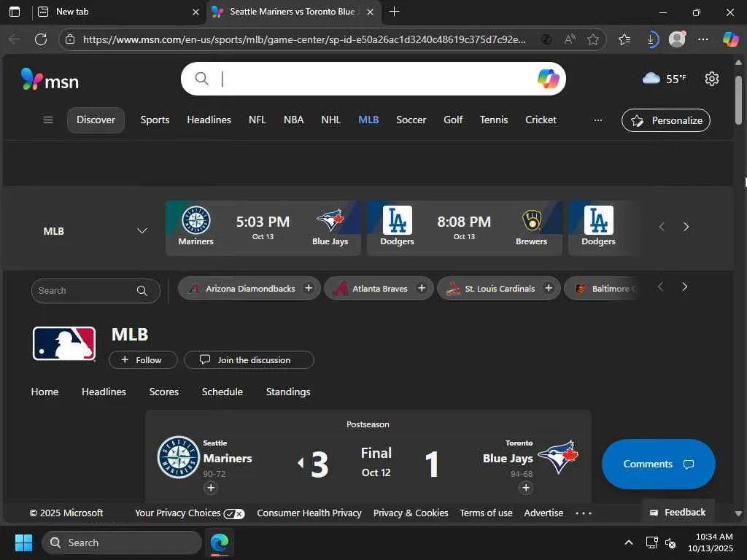
Task: Open browser Downloads
Action: click(x=651, y=39)
